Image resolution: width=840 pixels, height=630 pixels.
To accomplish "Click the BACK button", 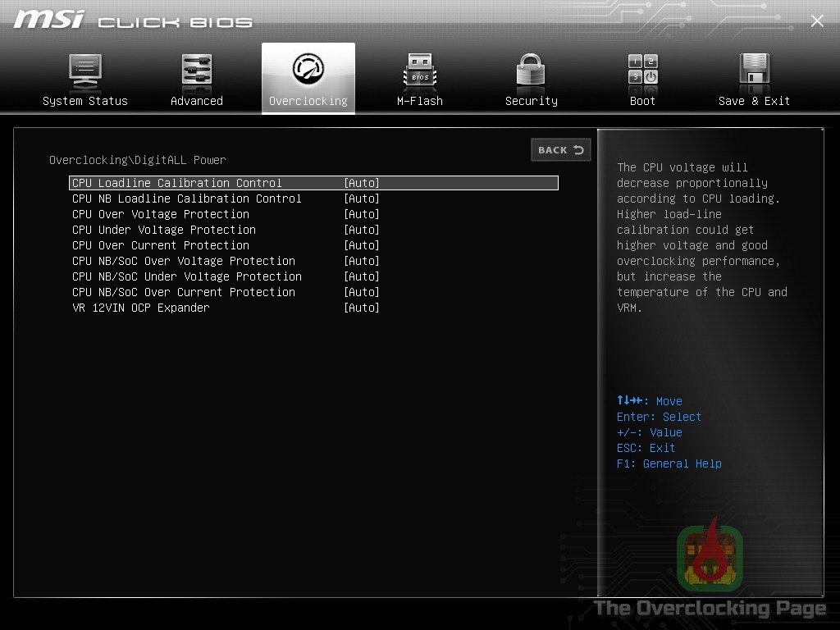I will [561, 150].
